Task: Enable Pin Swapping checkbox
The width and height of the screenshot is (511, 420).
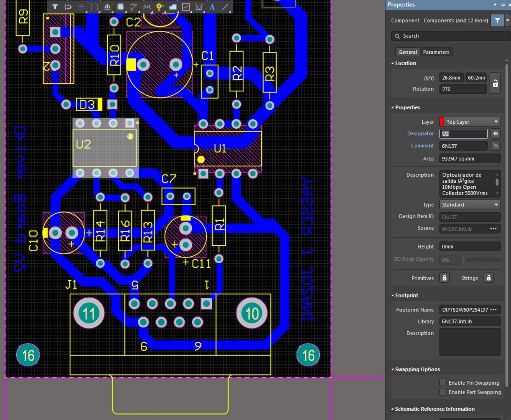Action: (x=443, y=383)
